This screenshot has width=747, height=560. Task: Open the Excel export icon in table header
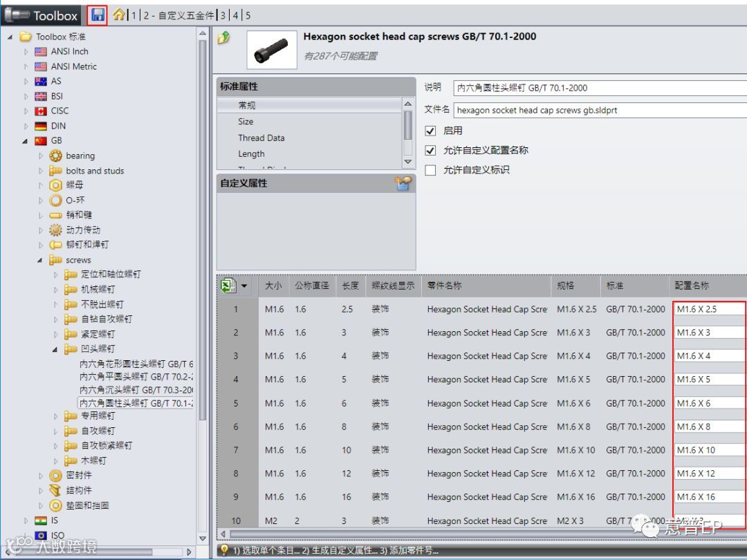click(x=228, y=286)
